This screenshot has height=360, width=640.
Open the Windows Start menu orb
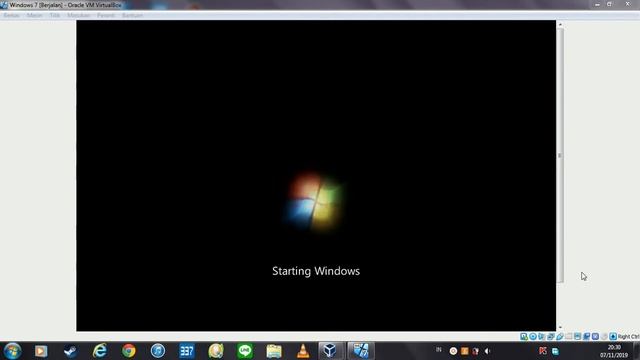pos(12,351)
